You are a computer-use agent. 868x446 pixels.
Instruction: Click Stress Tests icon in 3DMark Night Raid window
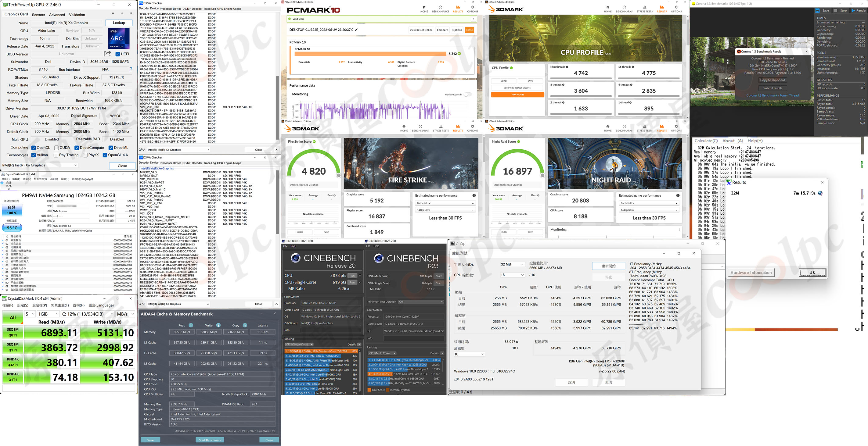pos(644,126)
